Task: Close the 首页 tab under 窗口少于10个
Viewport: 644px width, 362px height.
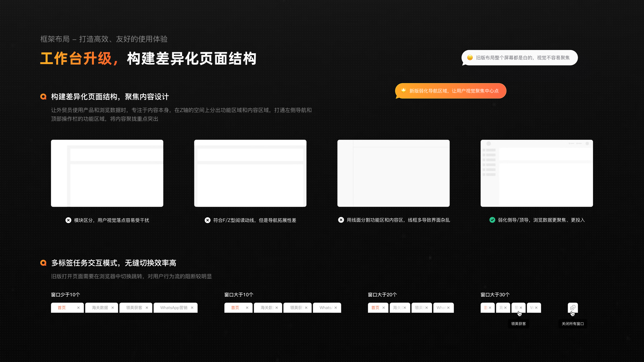Action: pos(78,308)
